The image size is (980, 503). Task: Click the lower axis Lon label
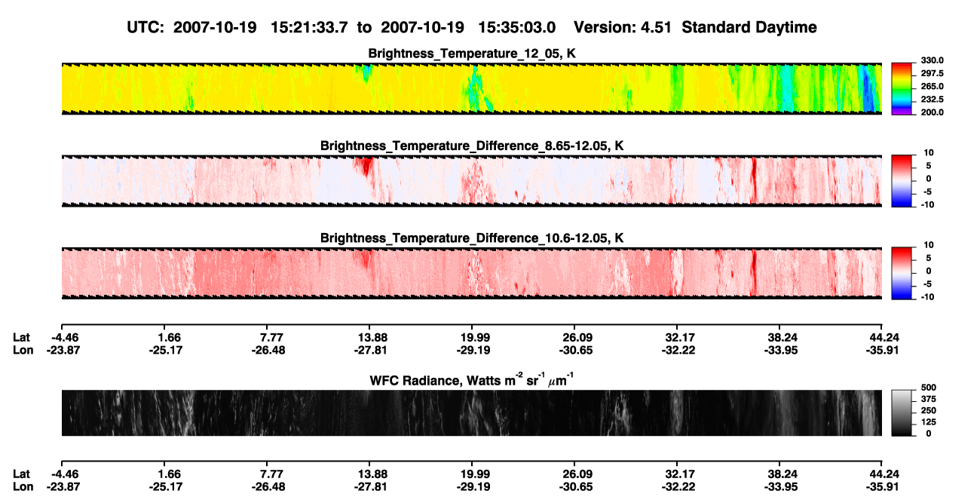pos(23,488)
